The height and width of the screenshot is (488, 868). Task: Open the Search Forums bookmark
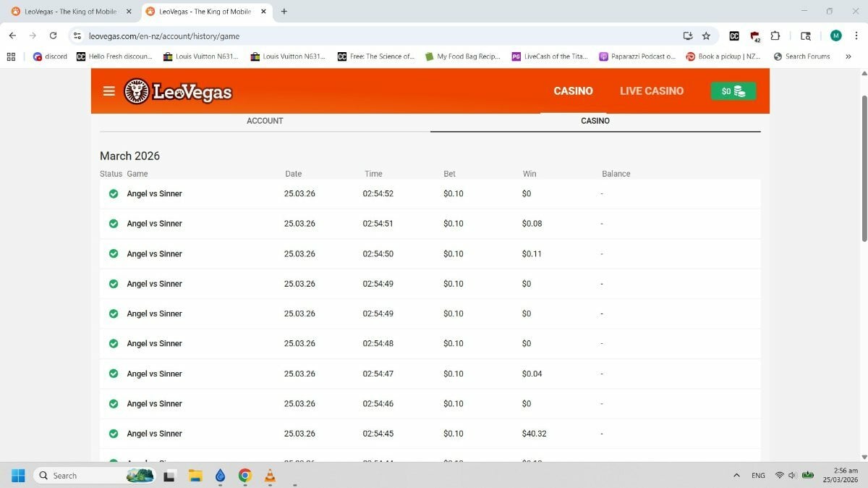point(801,56)
